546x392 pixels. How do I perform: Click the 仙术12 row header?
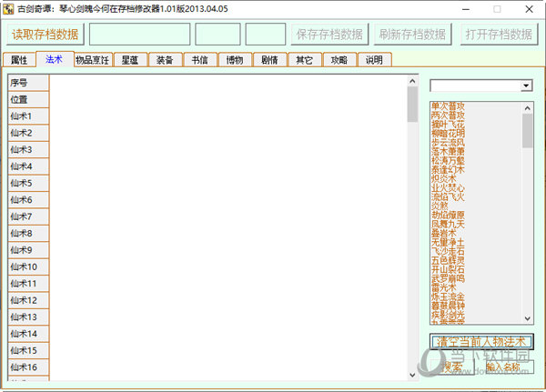point(28,300)
